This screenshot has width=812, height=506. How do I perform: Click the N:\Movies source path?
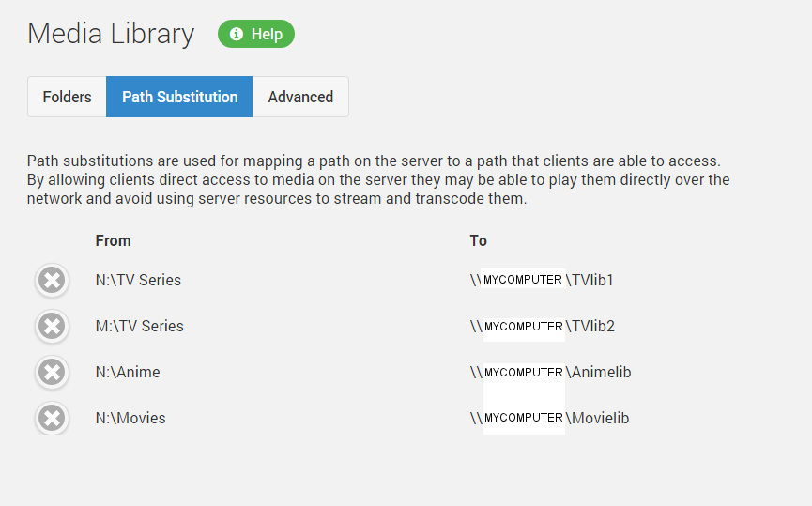point(130,418)
